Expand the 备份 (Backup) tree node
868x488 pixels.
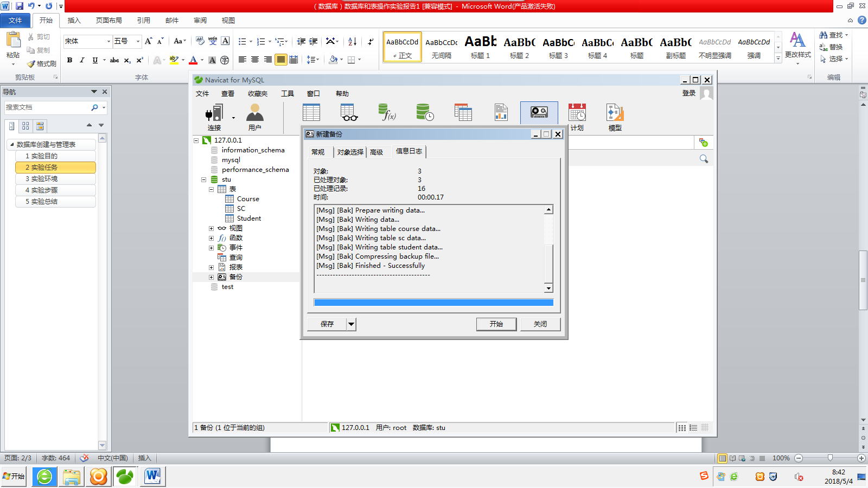[211, 277]
